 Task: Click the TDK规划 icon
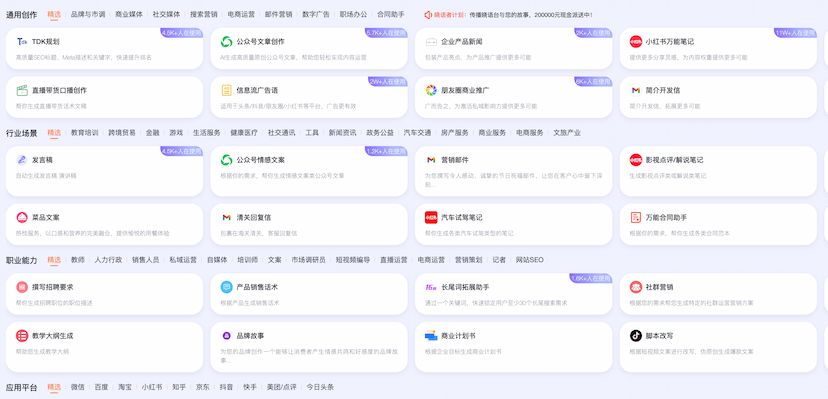[x=22, y=42]
